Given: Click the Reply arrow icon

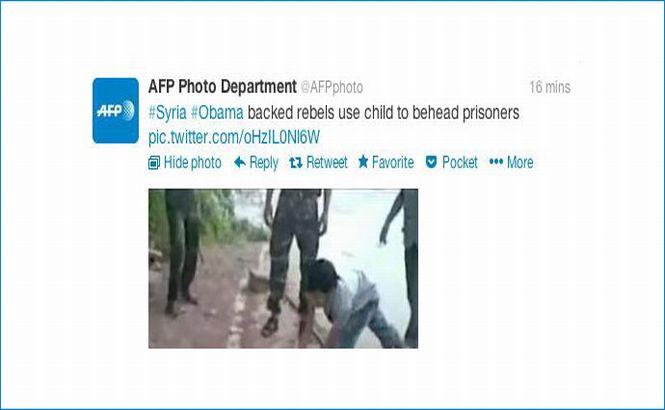Looking at the screenshot, I should click(x=240, y=162).
